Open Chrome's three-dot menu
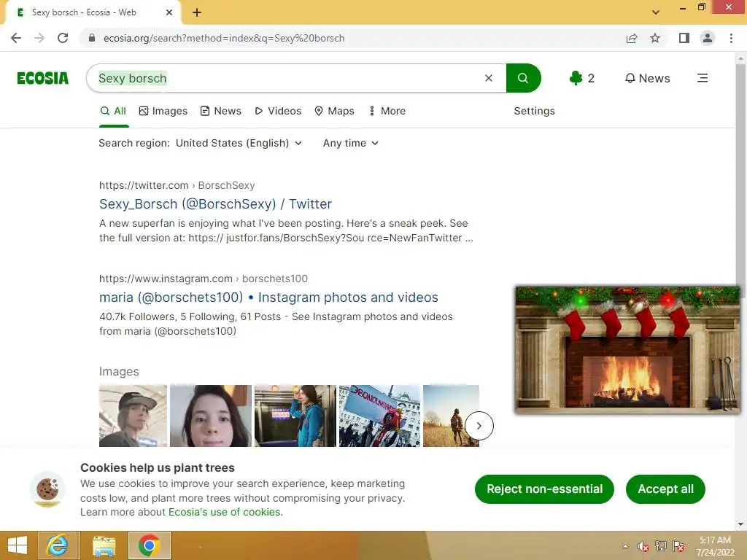This screenshot has width=747, height=560. (x=731, y=38)
